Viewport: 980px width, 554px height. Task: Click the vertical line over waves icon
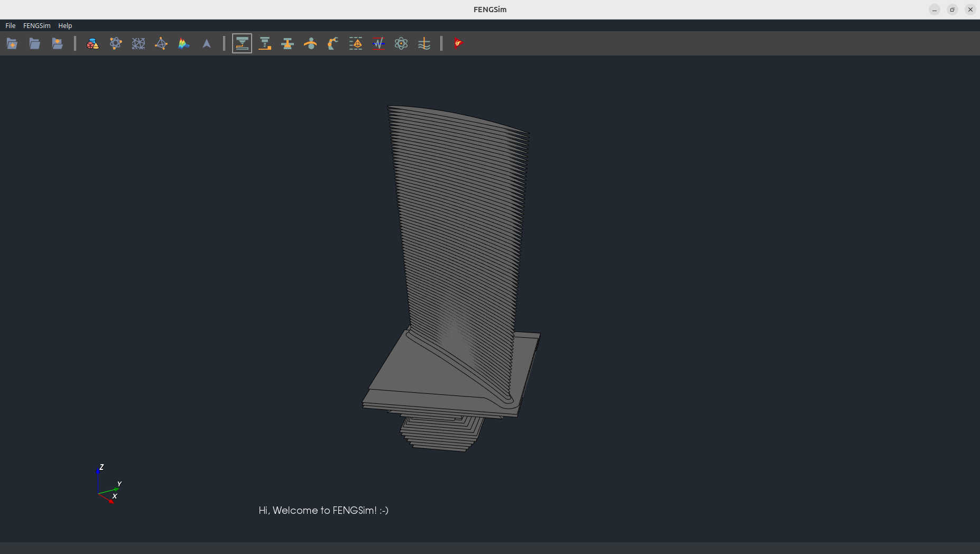point(424,43)
